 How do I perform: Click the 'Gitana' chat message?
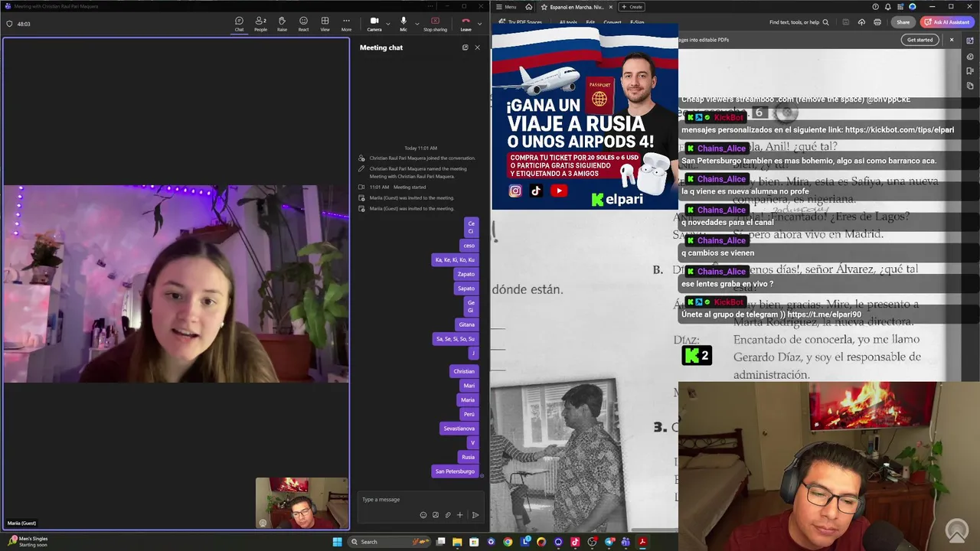click(467, 324)
